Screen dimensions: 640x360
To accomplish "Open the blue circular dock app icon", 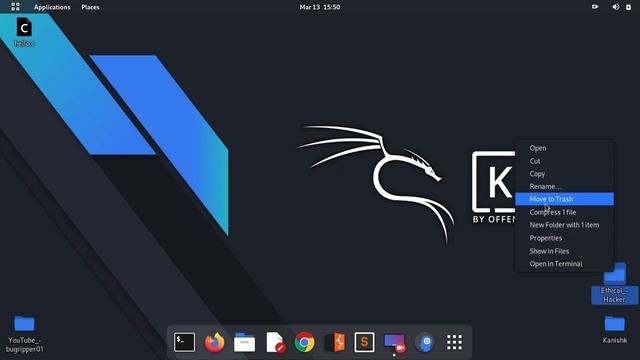I will [425, 342].
